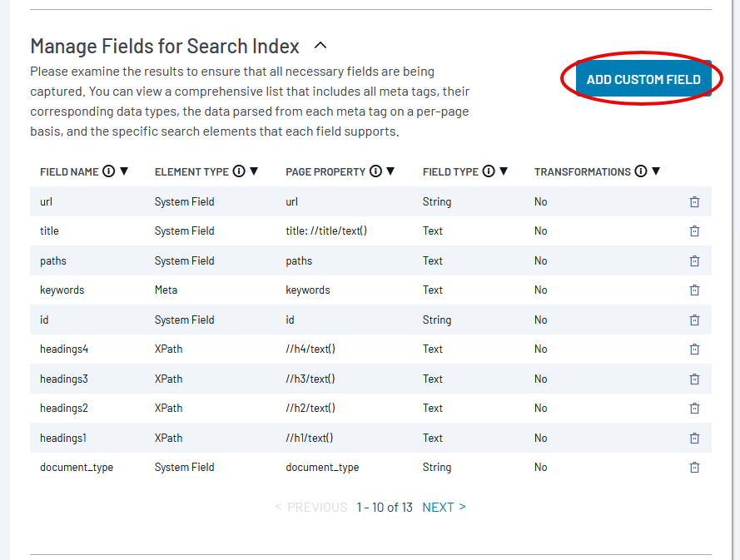Delete the headings4 field row
Viewport: 740px width, 560px height.
[694, 349]
